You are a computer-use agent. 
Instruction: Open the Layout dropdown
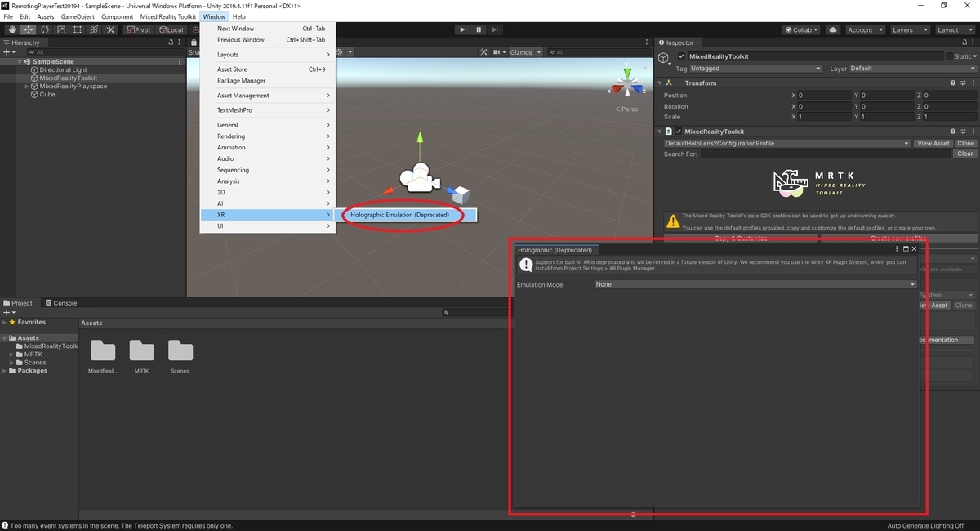tap(954, 29)
